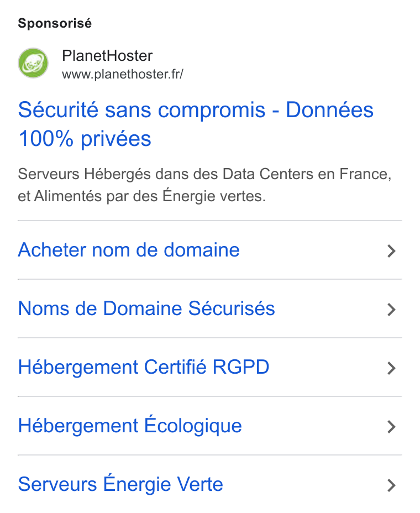Click the headline Sécurité sans compromis
The width and height of the screenshot is (420, 513).
[141, 110]
